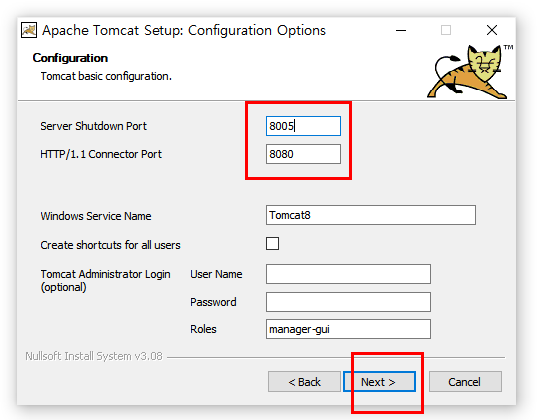Click the Tomcat Administrator Login label
Image resolution: width=538 pixels, height=420 pixels.
click(x=105, y=280)
